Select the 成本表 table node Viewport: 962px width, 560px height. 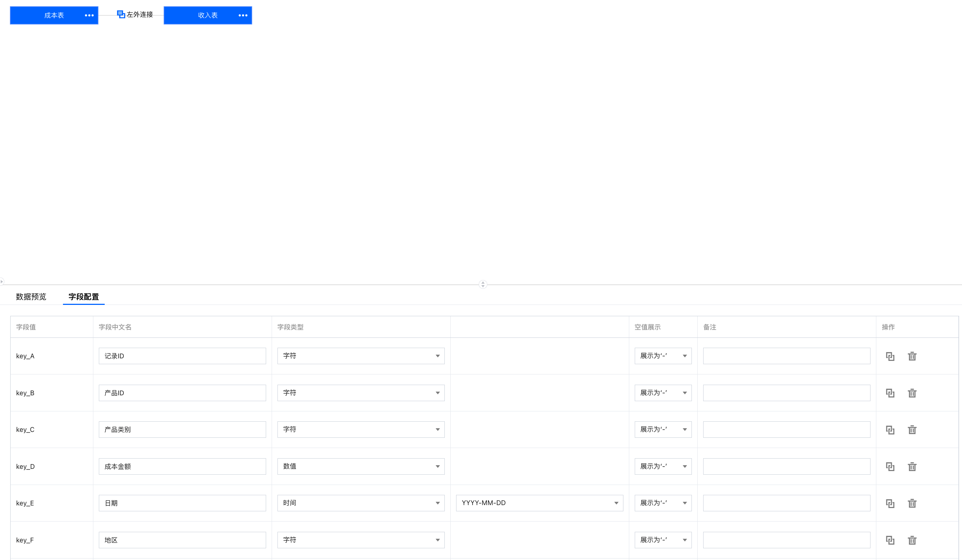click(x=54, y=15)
